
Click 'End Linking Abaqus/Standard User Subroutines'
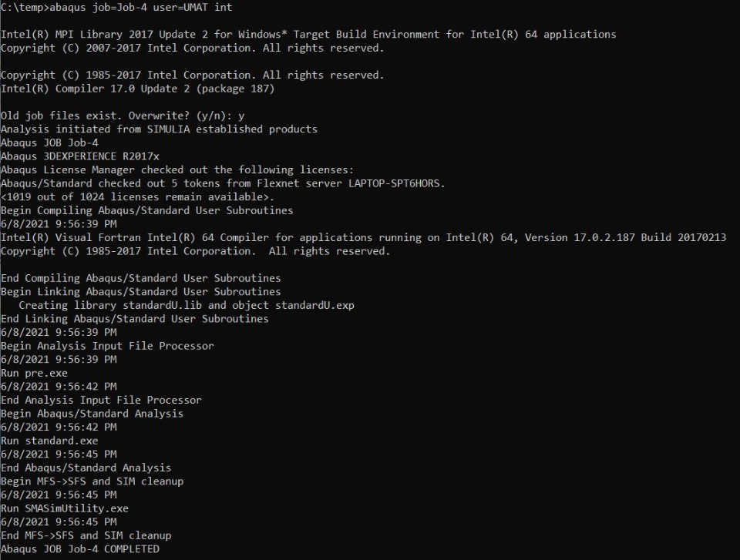tap(134, 319)
